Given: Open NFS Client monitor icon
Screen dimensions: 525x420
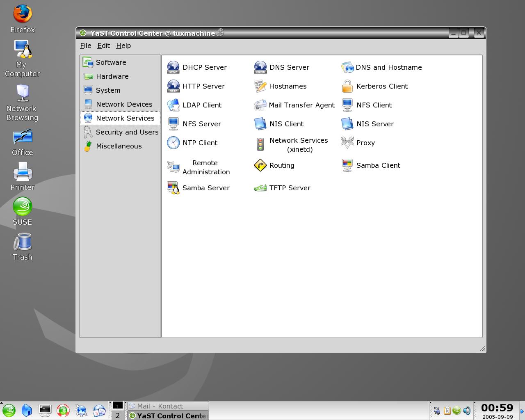Looking at the screenshot, I should [x=347, y=105].
